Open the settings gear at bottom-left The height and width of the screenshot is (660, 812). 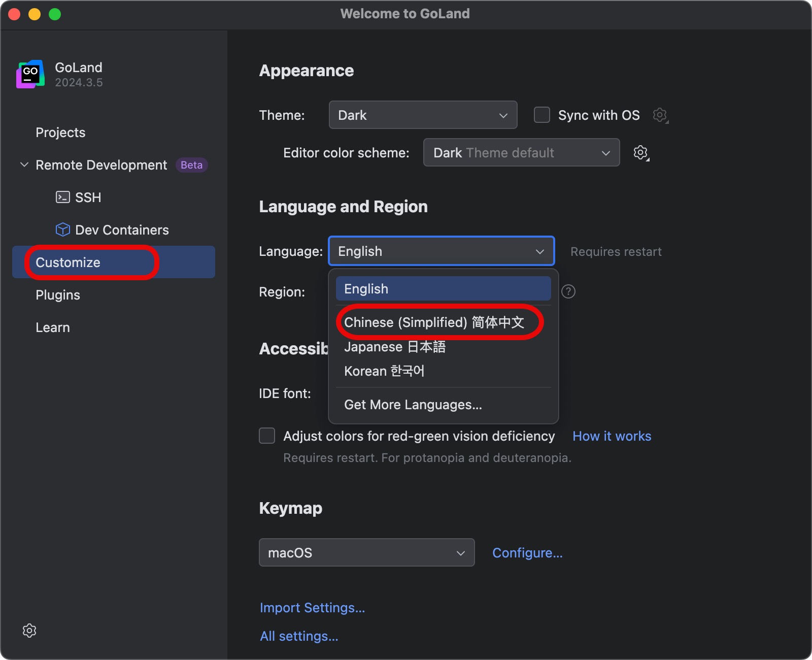(x=29, y=631)
